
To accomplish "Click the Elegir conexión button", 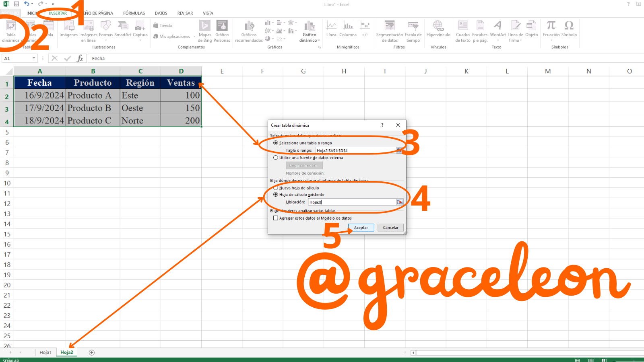I will (304, 165).
